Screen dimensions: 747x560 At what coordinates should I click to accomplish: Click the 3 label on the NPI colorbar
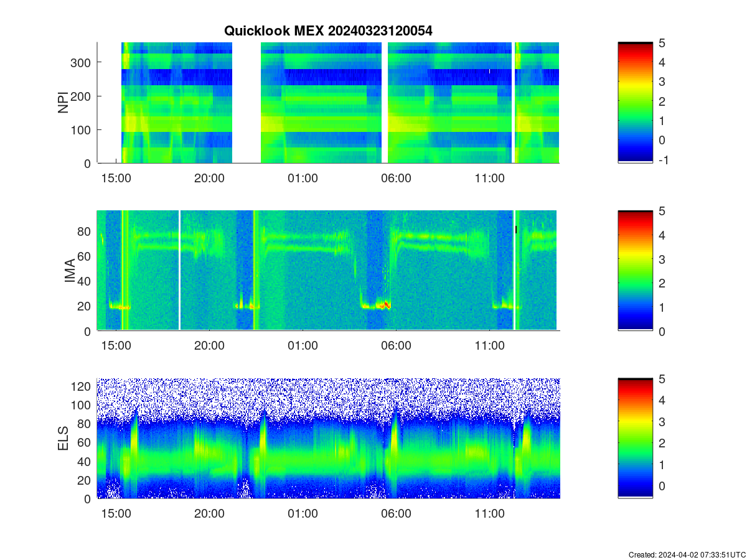click(x=662, y=82)
